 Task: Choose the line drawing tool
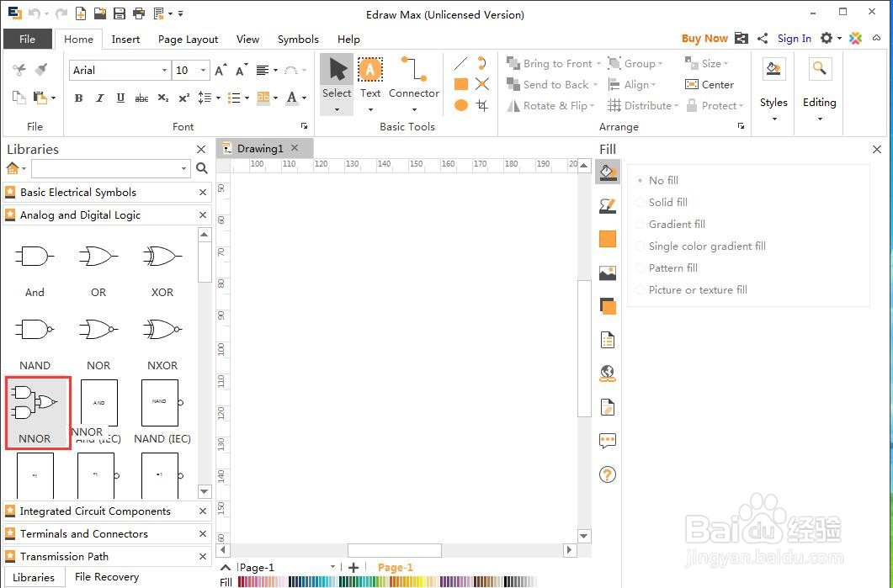[460, 63]
